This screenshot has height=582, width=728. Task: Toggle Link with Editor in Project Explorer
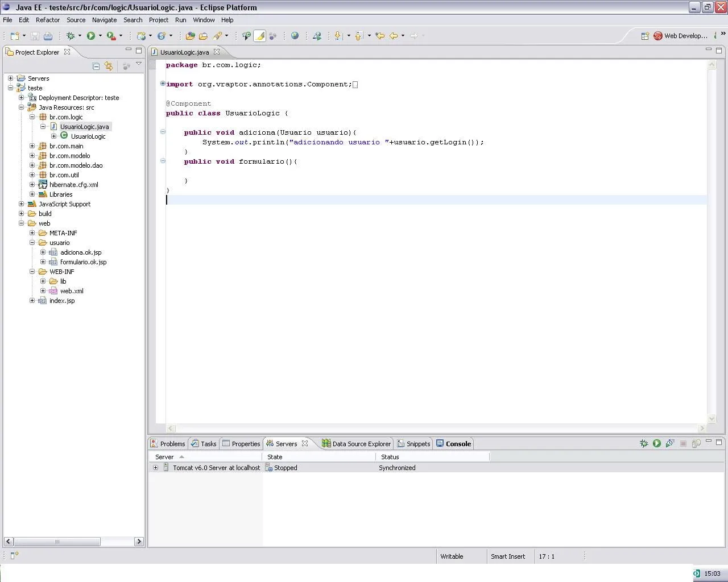pyautogui.click(x=109, y=66)
